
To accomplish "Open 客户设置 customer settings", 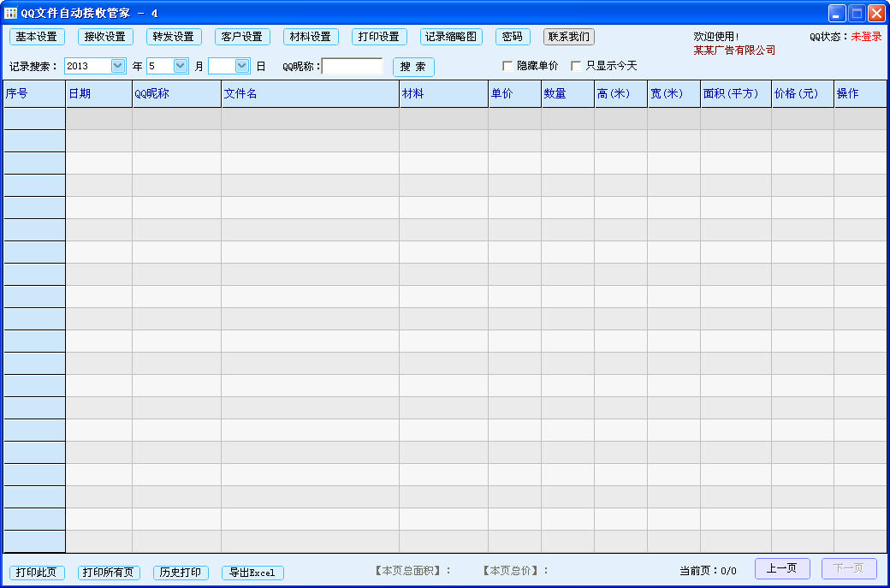I will (242, 37).
